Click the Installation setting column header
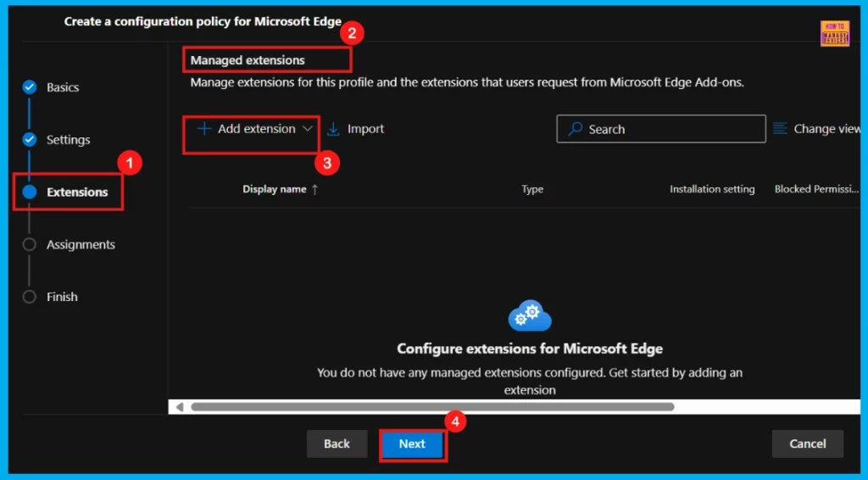Image resolution: width=868 pixels, height=480 pixels. [x=712, y=189]
